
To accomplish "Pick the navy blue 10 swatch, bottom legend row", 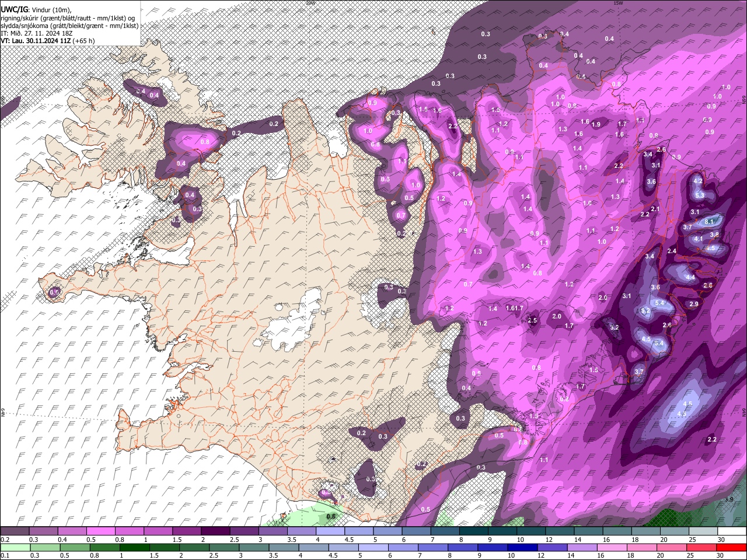I will [x=522, y=548].
